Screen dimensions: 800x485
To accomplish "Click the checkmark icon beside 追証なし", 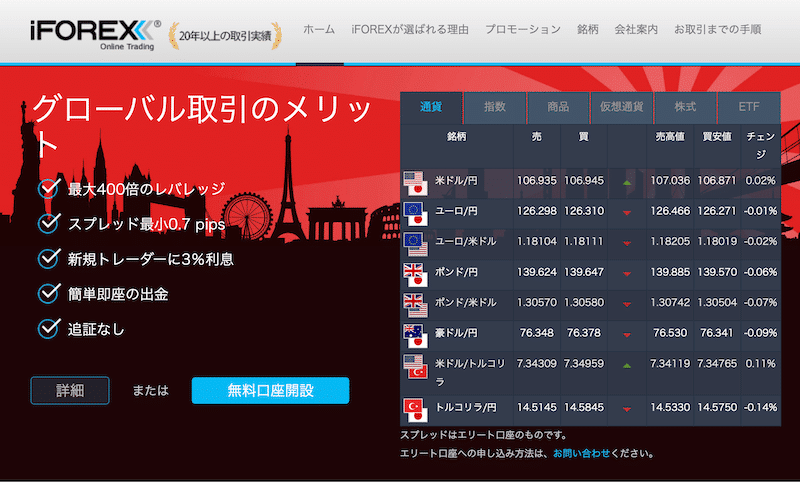I will point(49,328).
